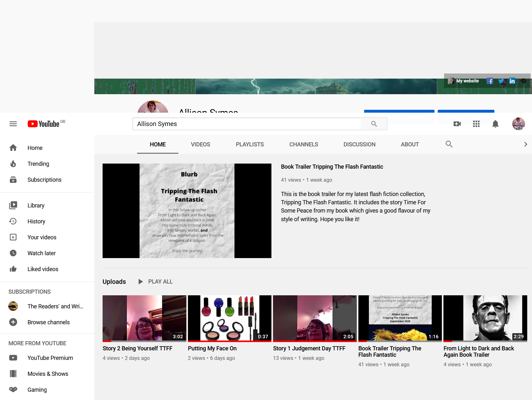Open the channel's Facebook icon on banner
The image size is (532, 400).
(x=490, y=81)
